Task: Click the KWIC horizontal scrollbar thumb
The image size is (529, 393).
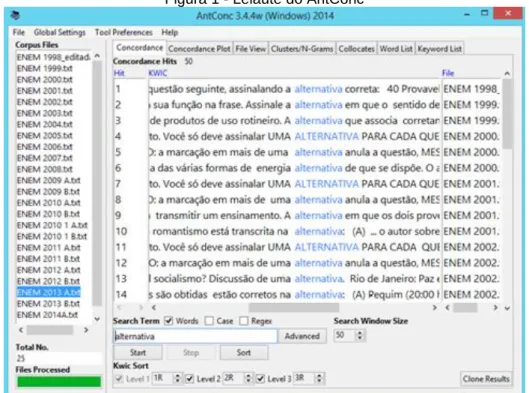Action: click(x=294, y=307)
